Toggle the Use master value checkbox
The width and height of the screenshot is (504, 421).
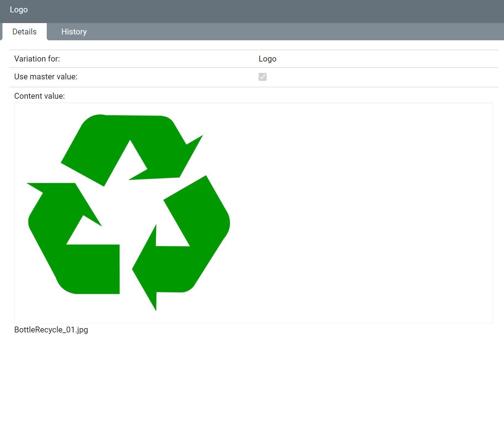point(263,77)
